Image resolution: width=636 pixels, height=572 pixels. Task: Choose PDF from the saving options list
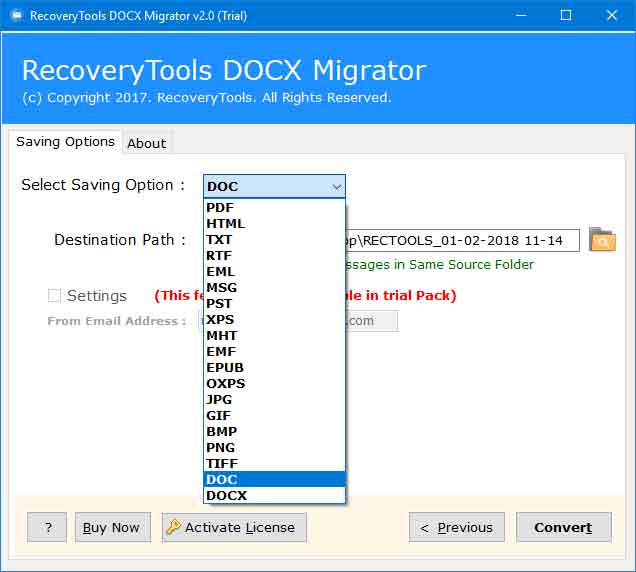[x=274, y=208]
